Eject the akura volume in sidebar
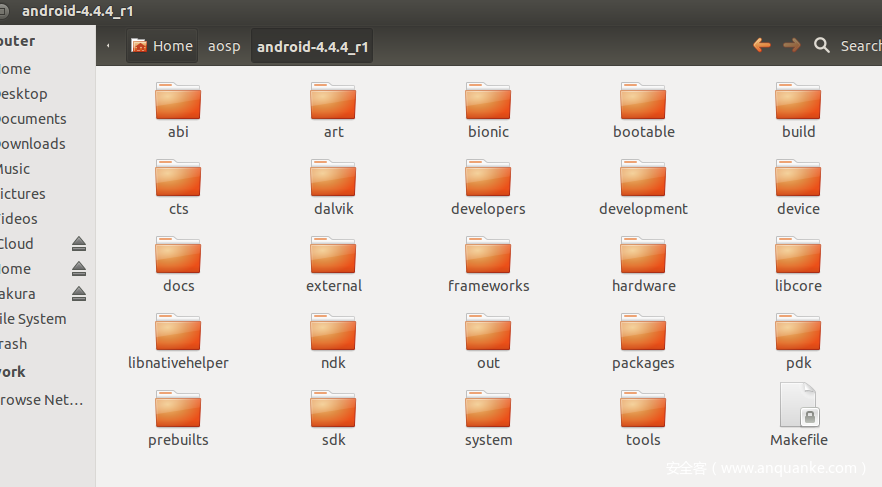Image resolution: width=882 pixels, height=487 pixels. (x=78, y=294)
